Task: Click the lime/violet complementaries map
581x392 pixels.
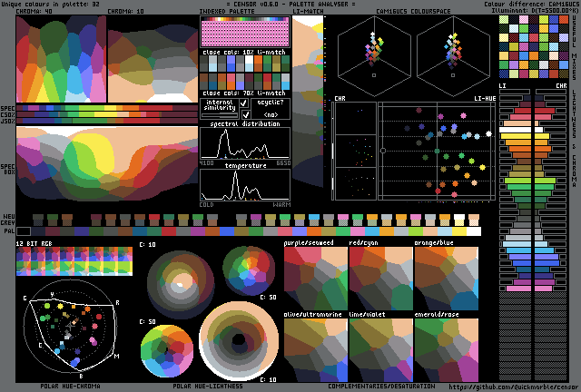Action: click(381, 350)
